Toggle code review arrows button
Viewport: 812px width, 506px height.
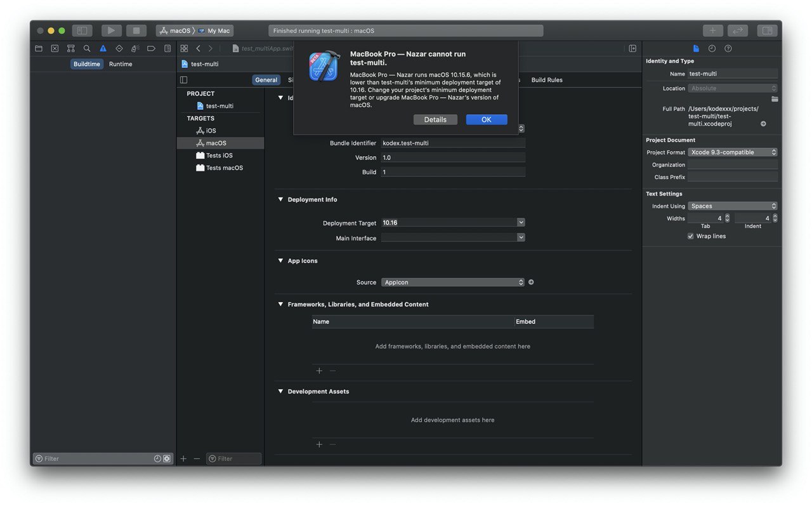(737, 30)
